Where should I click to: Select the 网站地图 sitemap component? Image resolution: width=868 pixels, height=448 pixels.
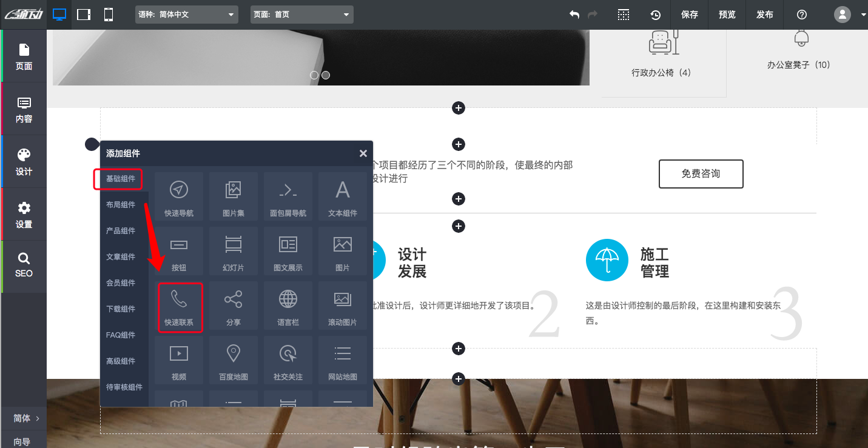(342, 359)
